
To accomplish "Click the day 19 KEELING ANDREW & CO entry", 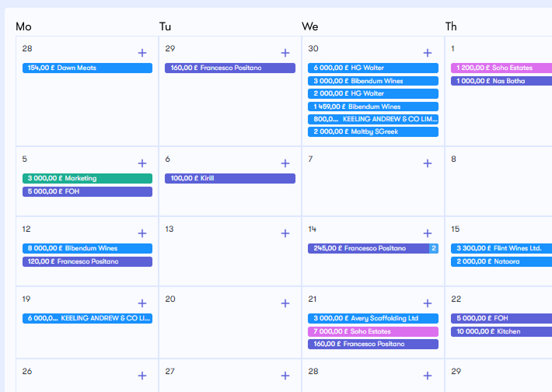I will point(87,318).
